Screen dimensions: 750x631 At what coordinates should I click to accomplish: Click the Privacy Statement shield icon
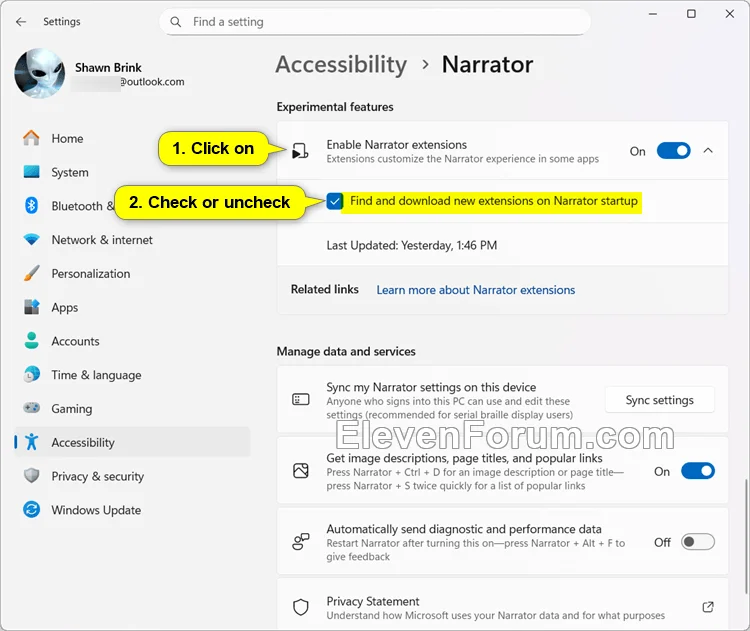coord(301,607)
